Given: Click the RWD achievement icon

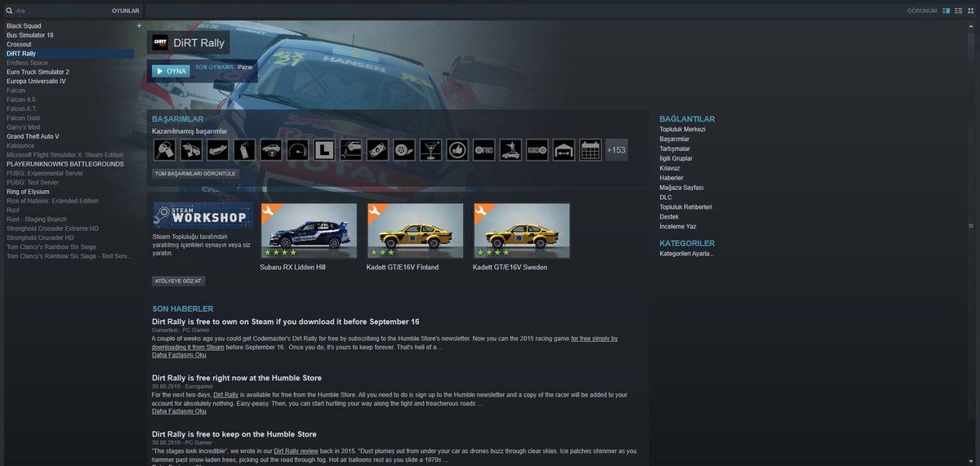Looking at the screenshot, I should pyautogui.click(x=537, y=149).
